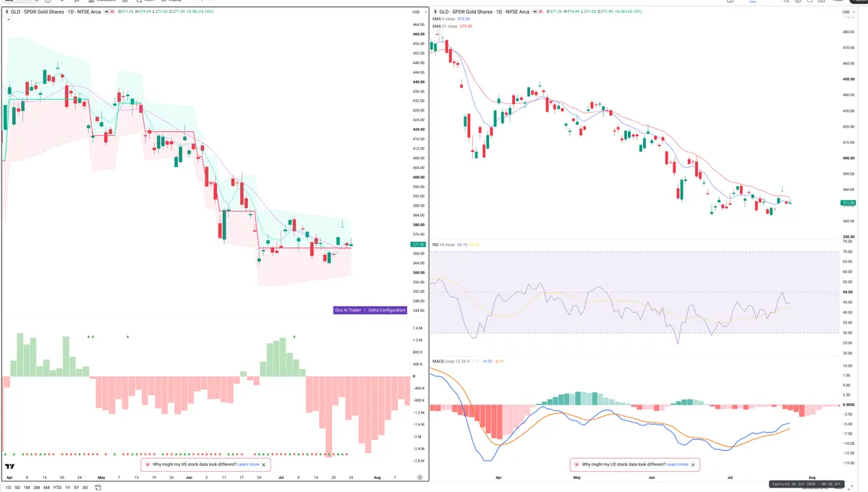Screen dimensions: 868x492
Task: Select the 1Y time range
Action: 67,488
